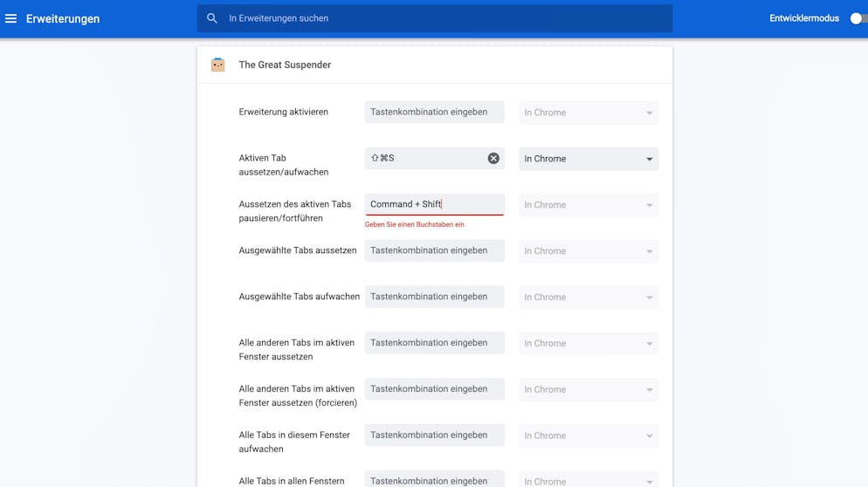868x487 pixels.
Task: Expand scope dropdown for Ausgewählte Tabs aufwachen
Action: pos(589,298)
